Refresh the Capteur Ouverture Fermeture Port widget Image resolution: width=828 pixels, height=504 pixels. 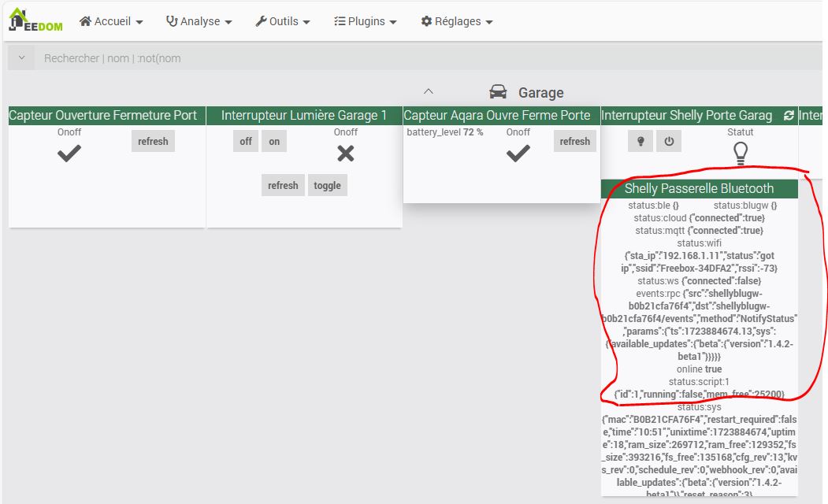coord(153,142)
